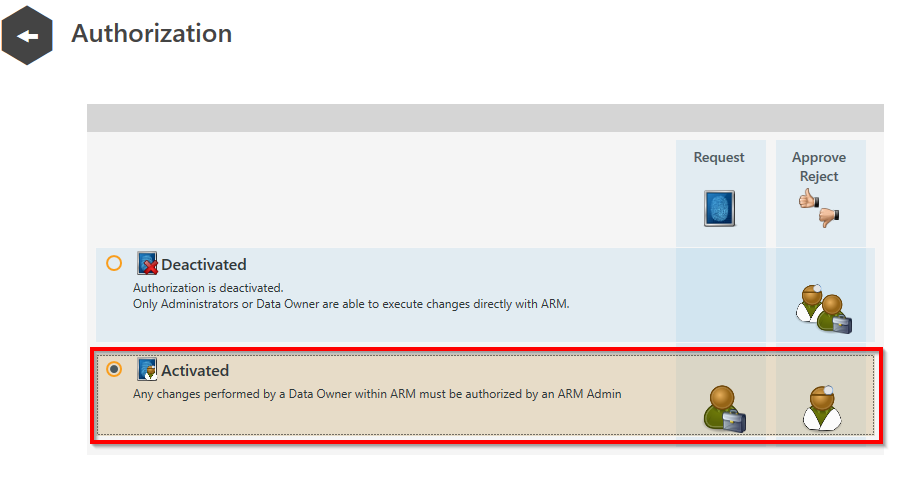Viewport: 911px width, 496px height.
Task: Click the Activated description about ARM Admin
Action: click(x=377, y=394)
